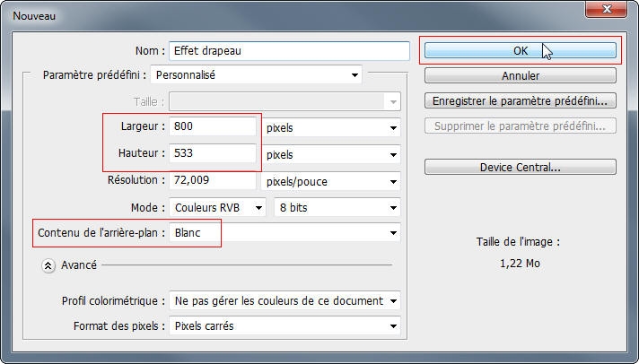This screenshot has height=364, width=639.
Task: Open the Largeur units dropdown
Action: [x=331, y=128]
